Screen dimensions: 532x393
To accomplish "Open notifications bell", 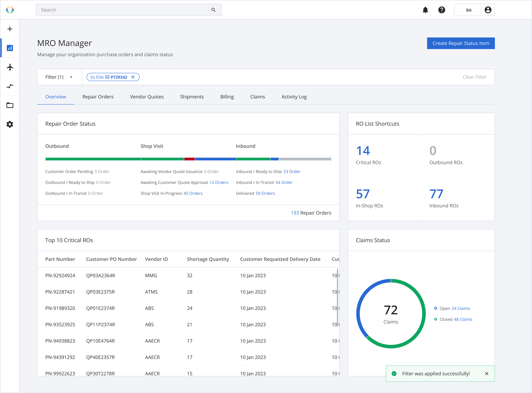I will click(425, 10).
